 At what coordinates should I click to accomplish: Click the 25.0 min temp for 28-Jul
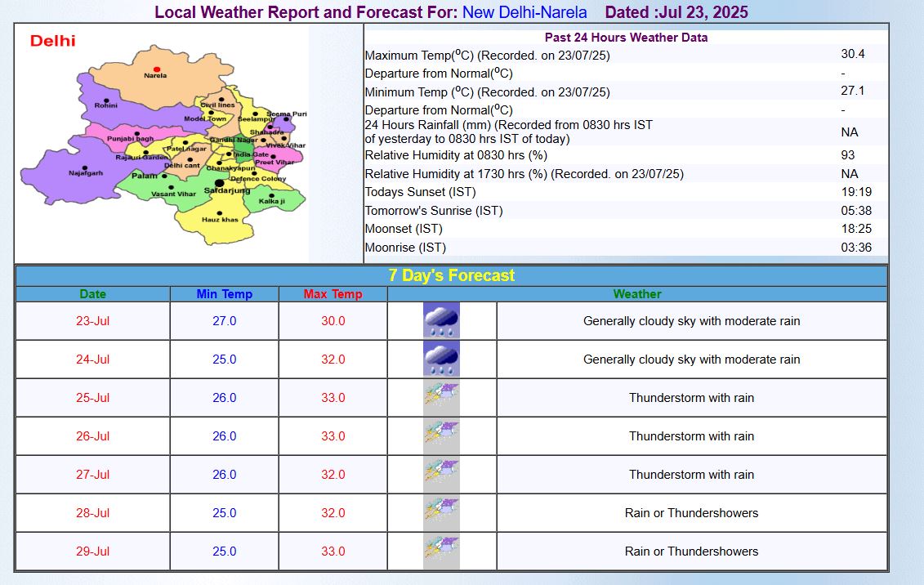(x=225, y=513)
